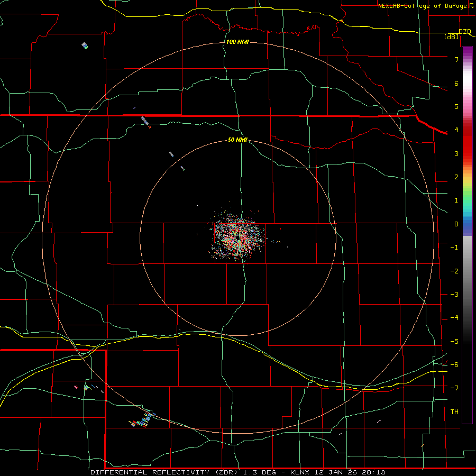Click the "100 NMI" range ring label
The image size is (476, 476).
coord(237,42)
